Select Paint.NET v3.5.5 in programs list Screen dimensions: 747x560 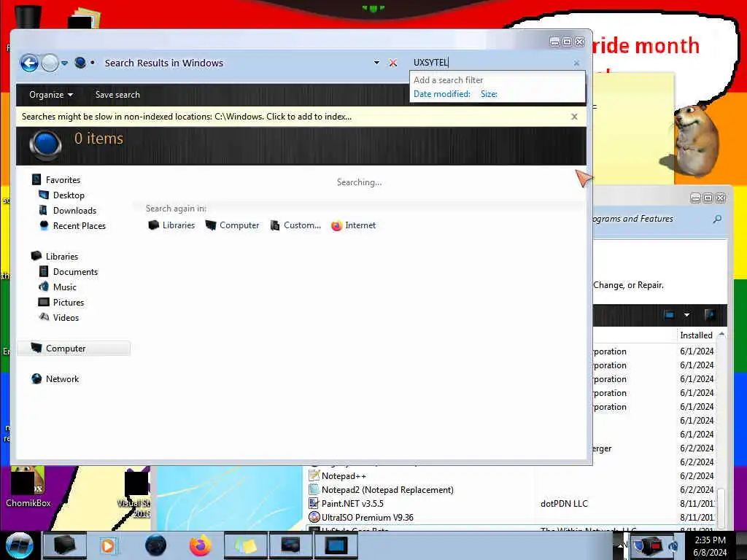coord(352,503)
